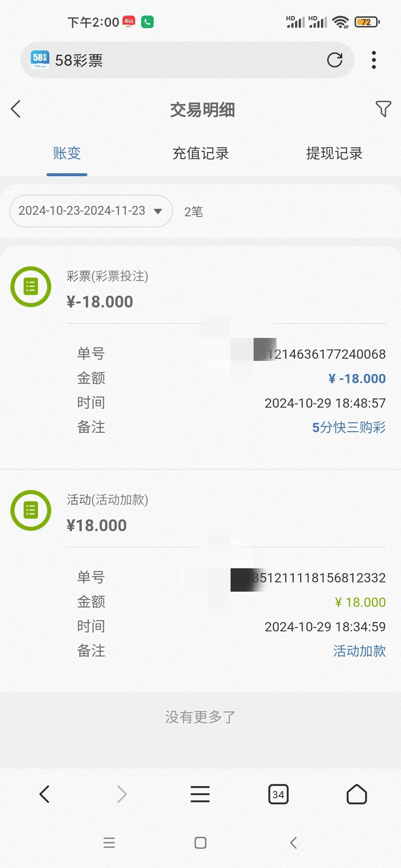The width and height of the screenshot is (401, 868).
Task: Tap the filter funnel icon
Action: 383,109
